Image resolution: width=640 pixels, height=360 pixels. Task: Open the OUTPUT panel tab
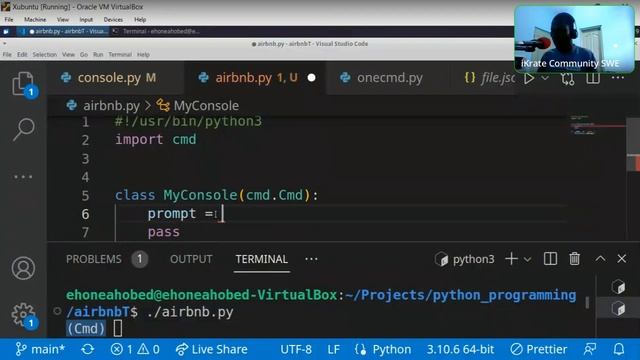click(191, 259)
